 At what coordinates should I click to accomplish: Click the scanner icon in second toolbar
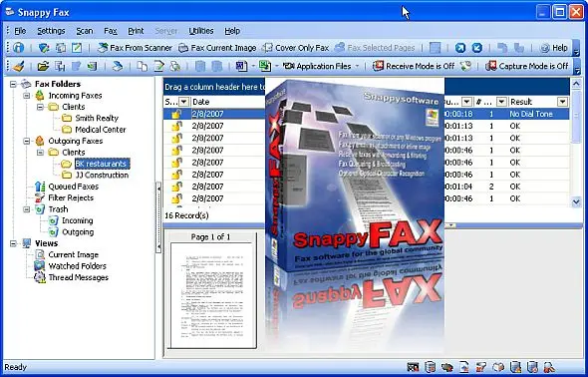[x=118, y=67]
